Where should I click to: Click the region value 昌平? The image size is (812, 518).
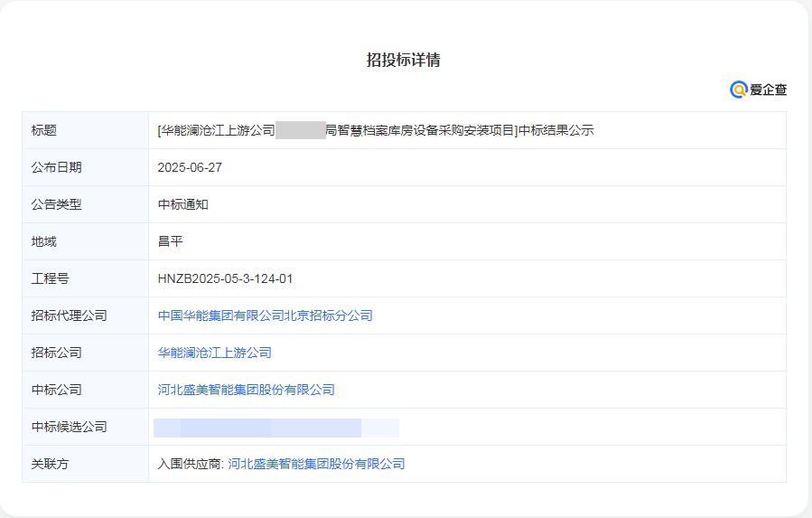(170, 241)
